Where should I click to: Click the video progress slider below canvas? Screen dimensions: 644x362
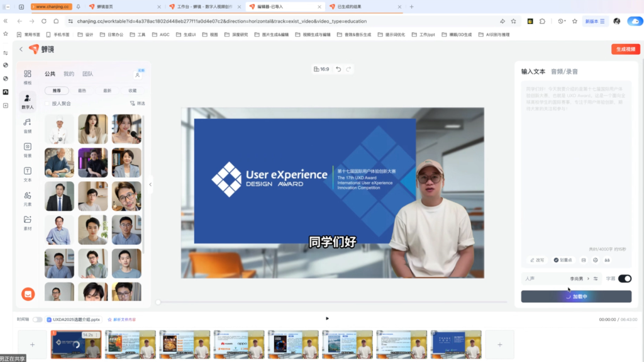[331, 302]
